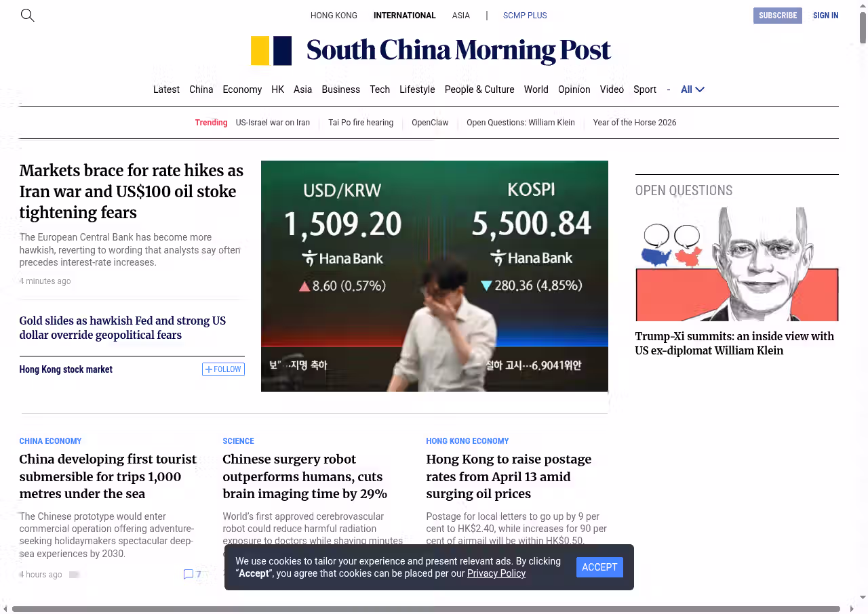Select the International edition tab
Viewport: 868px width, 614px height.
click(404, 15)
